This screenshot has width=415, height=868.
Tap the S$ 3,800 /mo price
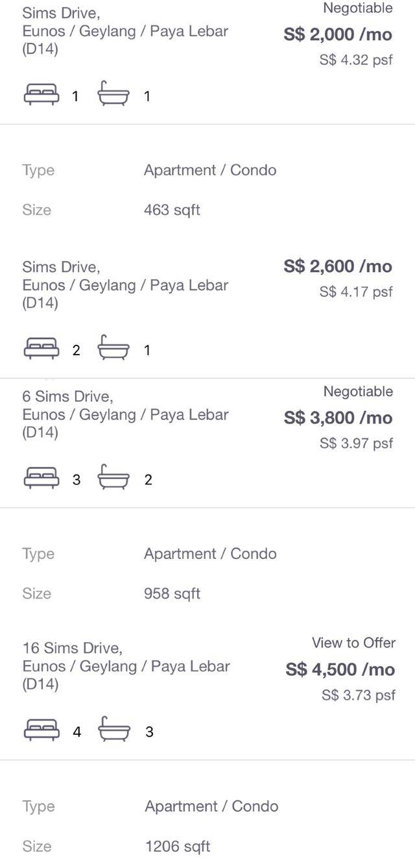(338, 417)
